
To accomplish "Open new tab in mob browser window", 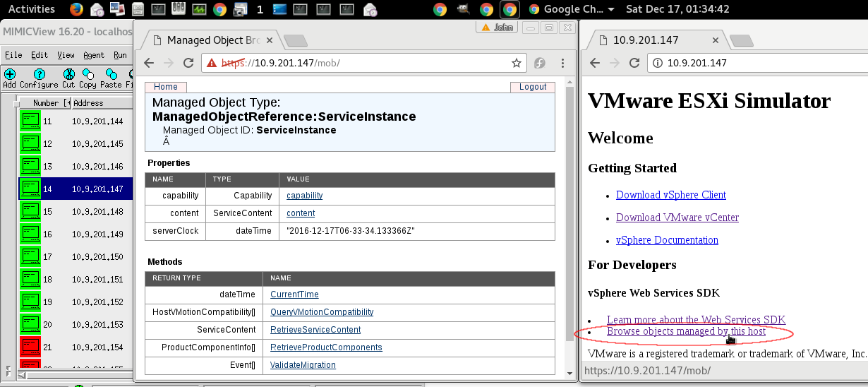I will coord(295,40).
